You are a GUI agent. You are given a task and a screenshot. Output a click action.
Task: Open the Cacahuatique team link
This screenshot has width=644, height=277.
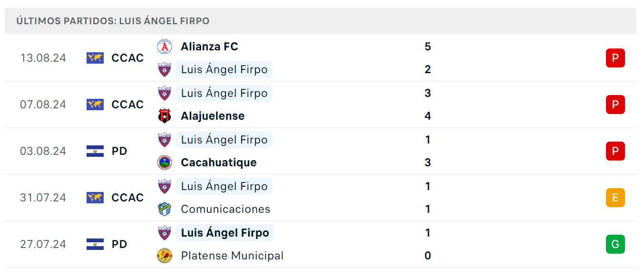point(219,162)
